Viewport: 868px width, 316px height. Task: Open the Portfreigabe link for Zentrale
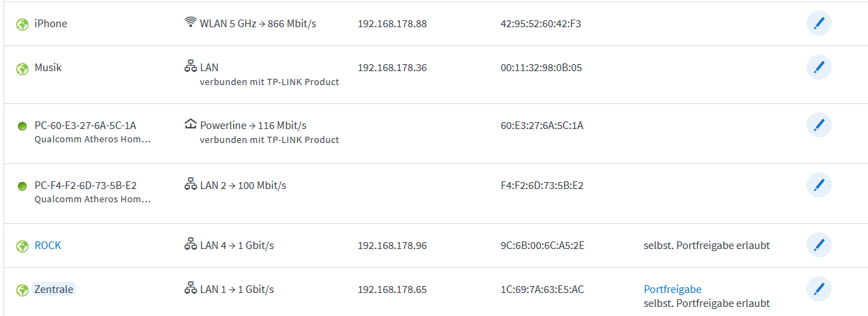click(672, 289)
